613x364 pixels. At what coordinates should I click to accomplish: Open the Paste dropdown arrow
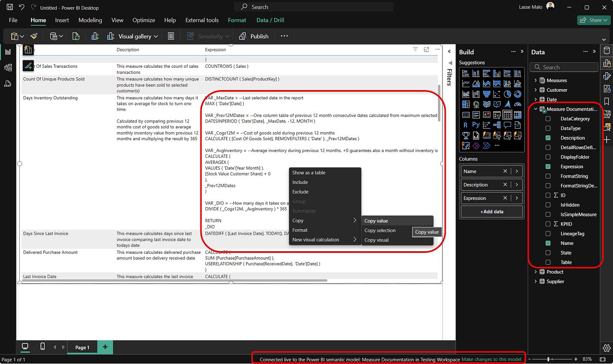[x=22, y=37]
